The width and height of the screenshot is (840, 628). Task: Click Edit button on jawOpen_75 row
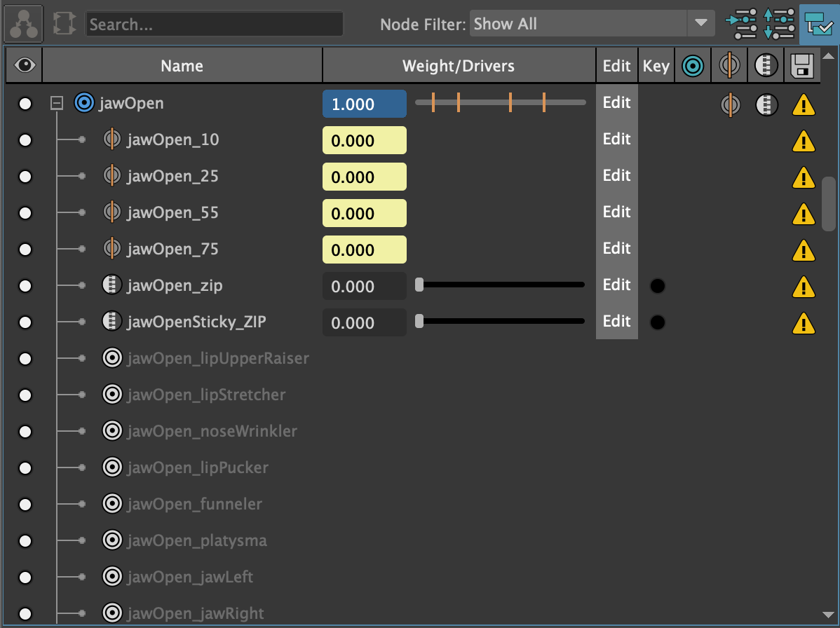(x=616, y=248)
